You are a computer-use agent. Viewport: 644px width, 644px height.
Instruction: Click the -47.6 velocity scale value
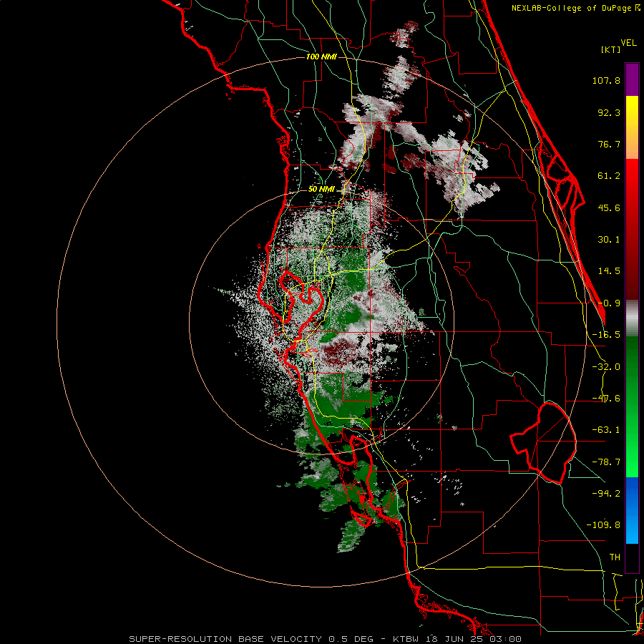[x=606, y=399]
